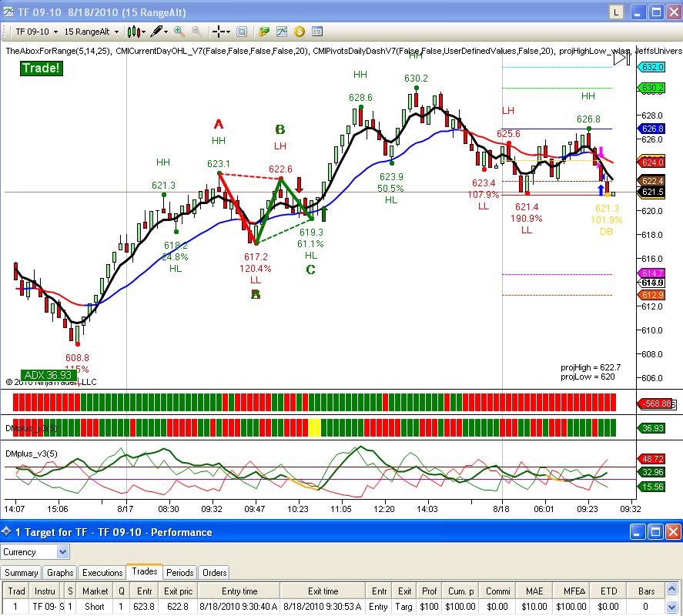
Task: Open the Periods tab
Action: 180,572
